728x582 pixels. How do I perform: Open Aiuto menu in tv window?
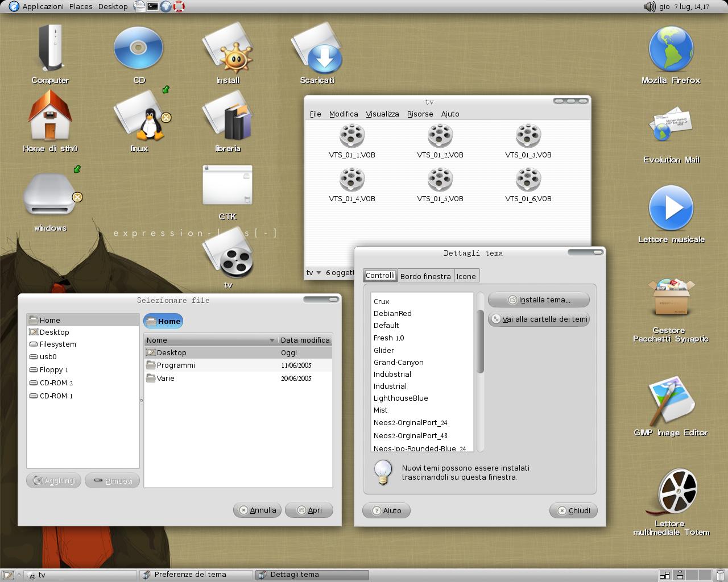tap(450, 114)
